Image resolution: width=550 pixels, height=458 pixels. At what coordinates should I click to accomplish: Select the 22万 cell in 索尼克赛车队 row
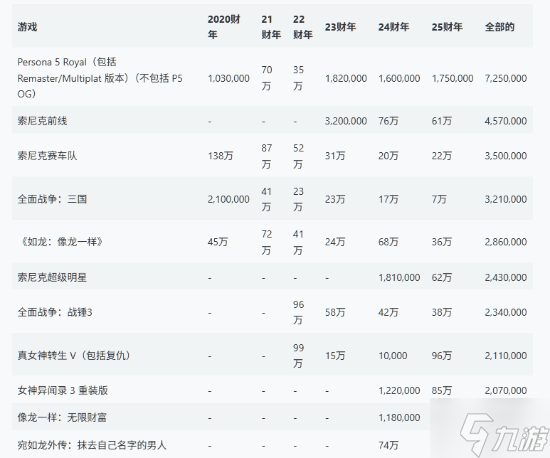click(442, 156)
